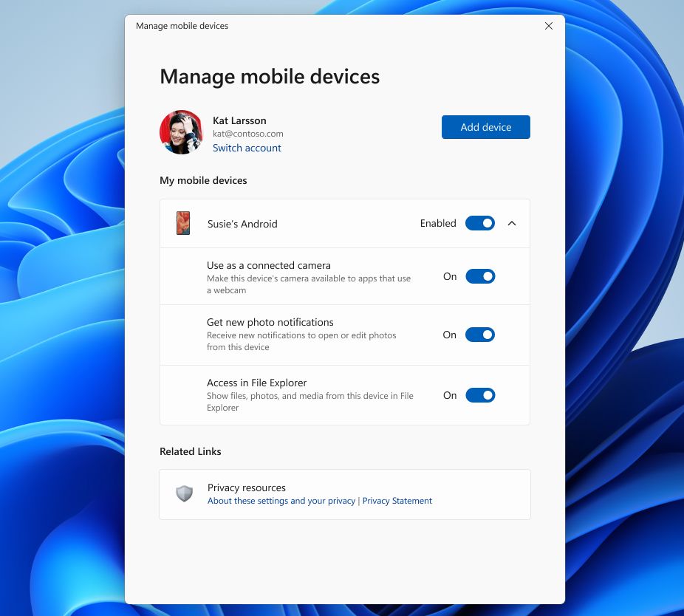684x616 pixels.
Task: Close the Manage mobile devices window
Action: [549, 26]
